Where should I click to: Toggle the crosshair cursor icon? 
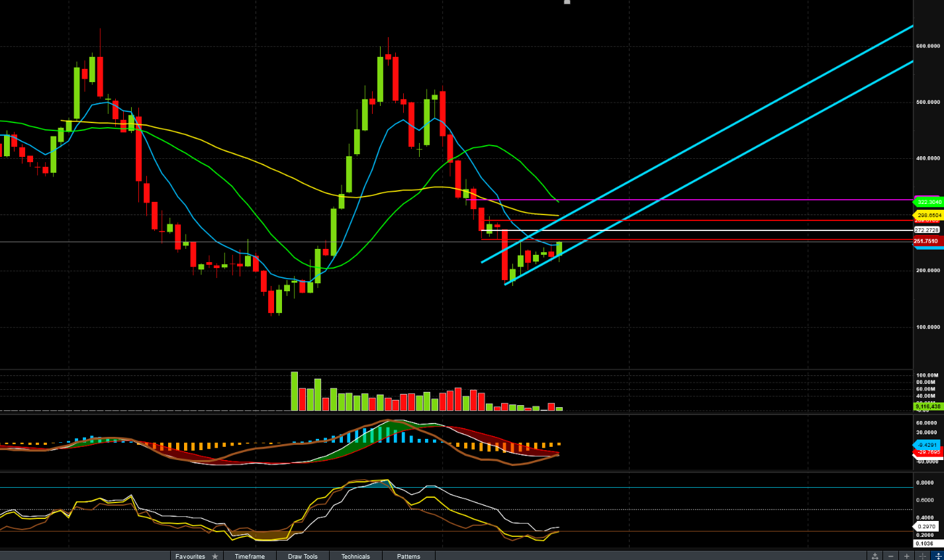(x=923, y=556)
